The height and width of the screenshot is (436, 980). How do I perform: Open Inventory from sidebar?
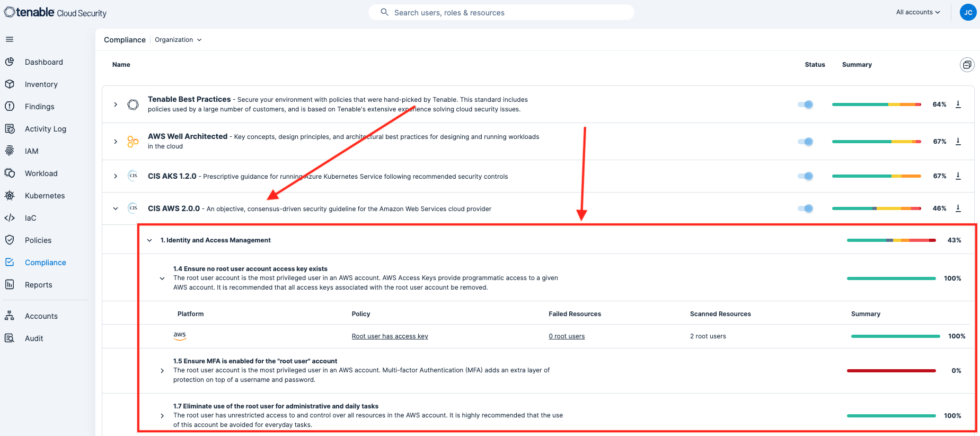(x=41, y=84)
